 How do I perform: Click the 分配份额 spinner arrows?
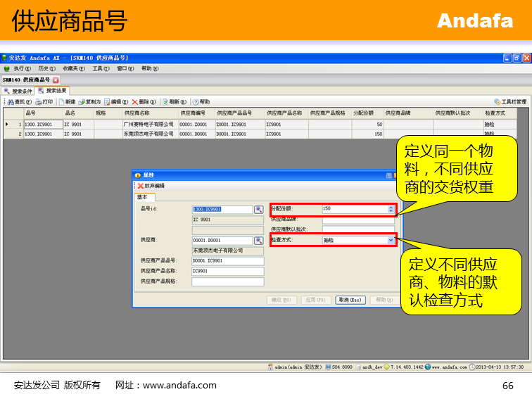point(391,209)
